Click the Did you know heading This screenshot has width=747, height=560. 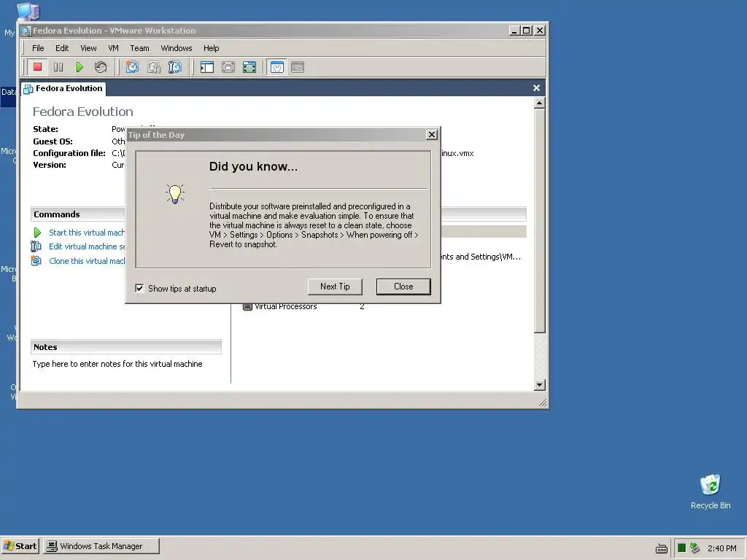(253, 167)
